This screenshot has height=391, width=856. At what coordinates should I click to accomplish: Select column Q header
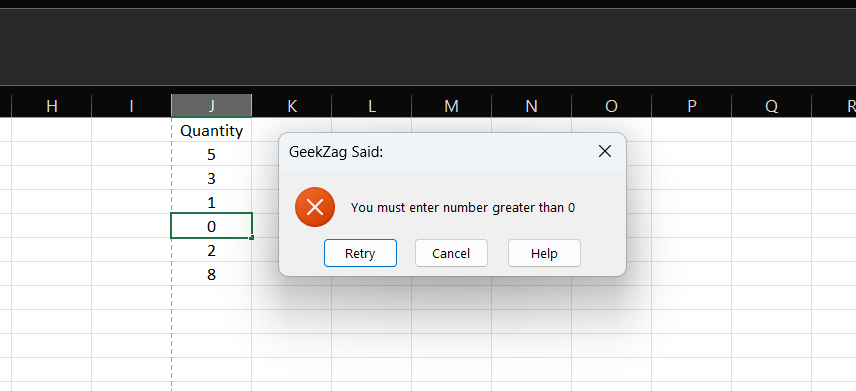[771, 106]
